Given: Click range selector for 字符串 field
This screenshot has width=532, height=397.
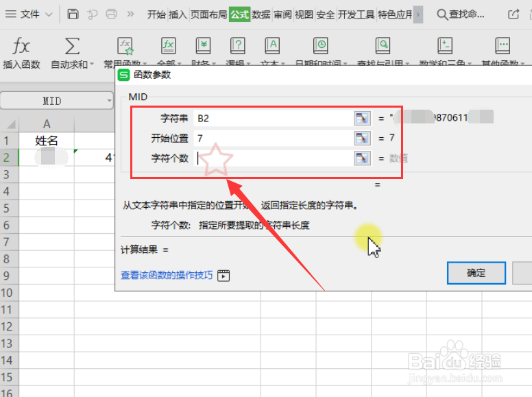Looking at the screenshot, I should (362, 119).
